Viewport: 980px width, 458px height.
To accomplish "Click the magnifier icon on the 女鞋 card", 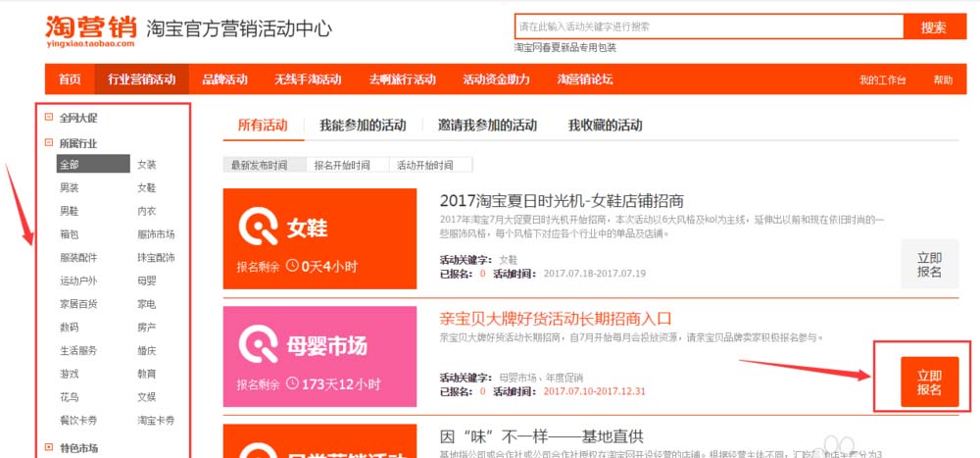I will [x=258, y=227].
